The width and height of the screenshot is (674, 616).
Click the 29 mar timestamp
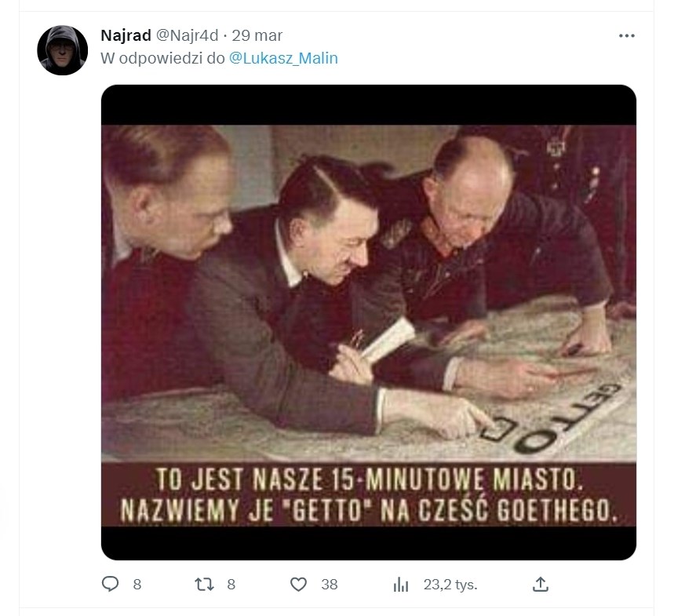click(x=257, y=35)
